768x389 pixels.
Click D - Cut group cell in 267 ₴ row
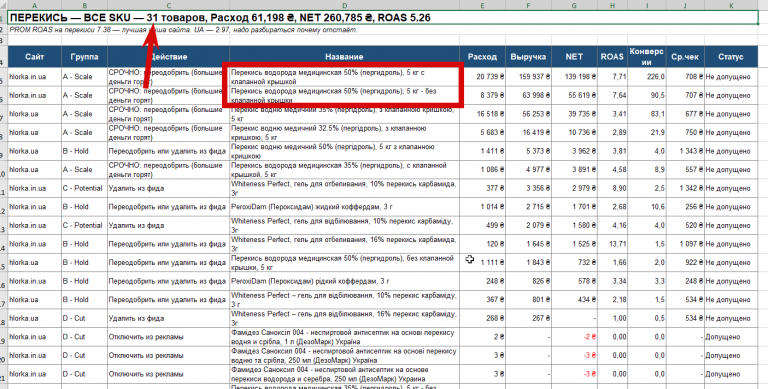(85, 318)
